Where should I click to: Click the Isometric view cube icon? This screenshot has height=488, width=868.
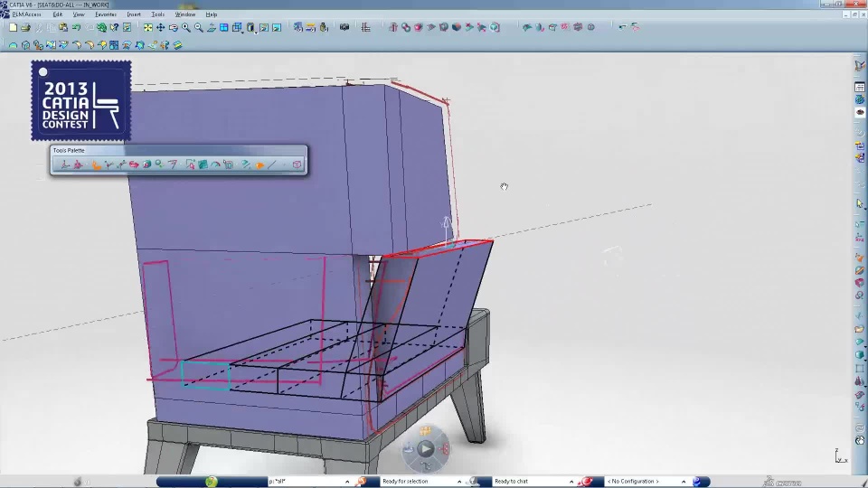pyautogui.click(x=237, y=27)
